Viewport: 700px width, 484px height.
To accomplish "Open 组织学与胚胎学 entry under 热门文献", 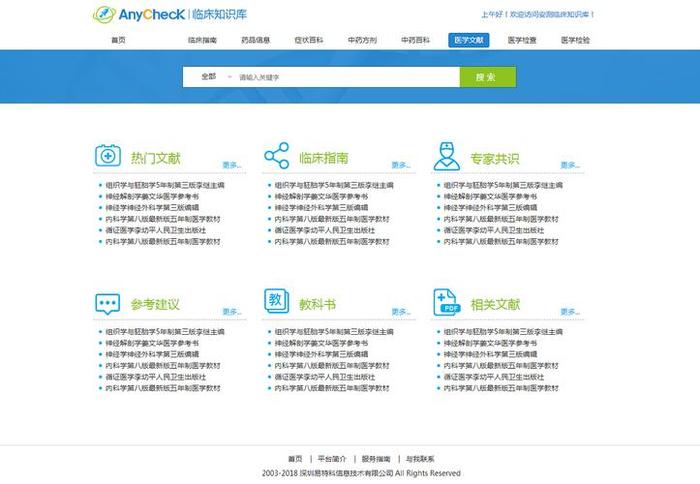I will tap(165, 185).
